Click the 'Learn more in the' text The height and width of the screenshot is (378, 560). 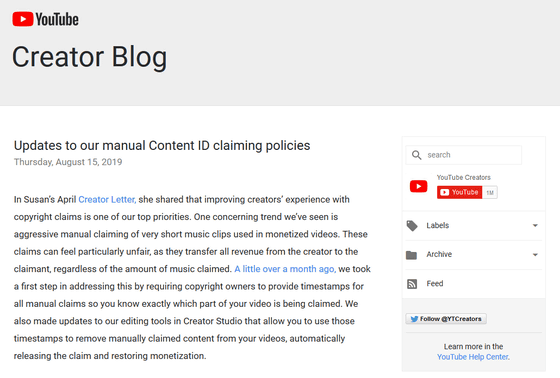click(473, 347)
